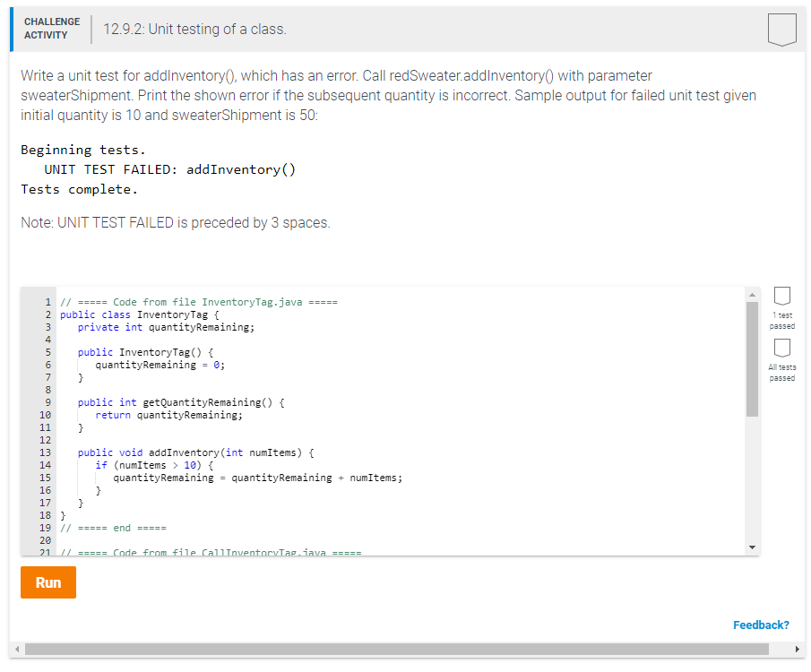
Task: Click the 'CHALLENGE ACTIVITY' label
Action: coord(52,29)
